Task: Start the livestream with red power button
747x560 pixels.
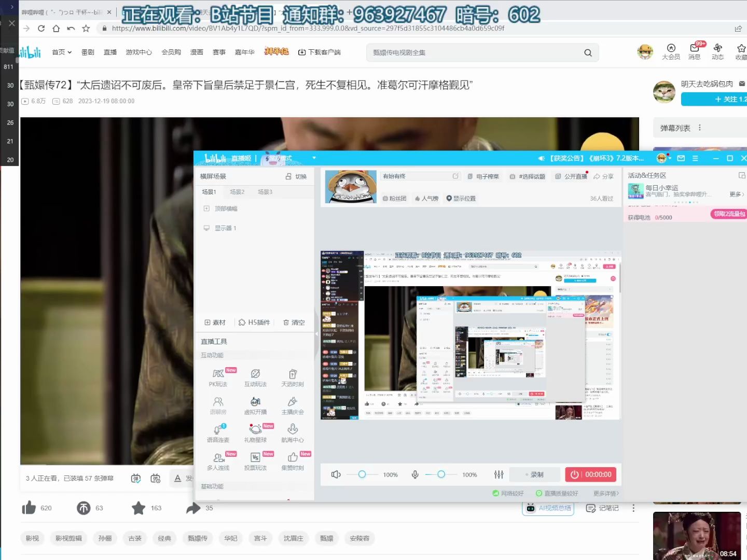Action: click(590, 474)
